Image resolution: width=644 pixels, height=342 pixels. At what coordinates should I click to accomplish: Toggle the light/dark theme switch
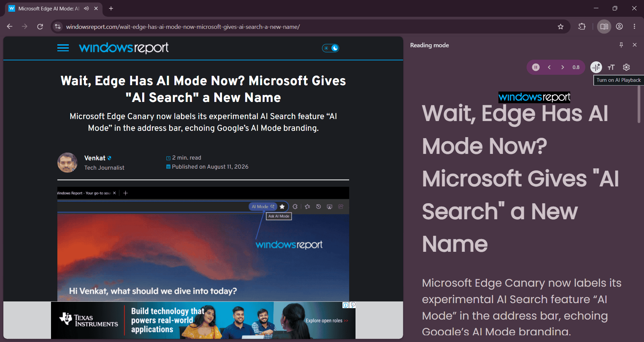pyautogui.click(x=330, y=48)
